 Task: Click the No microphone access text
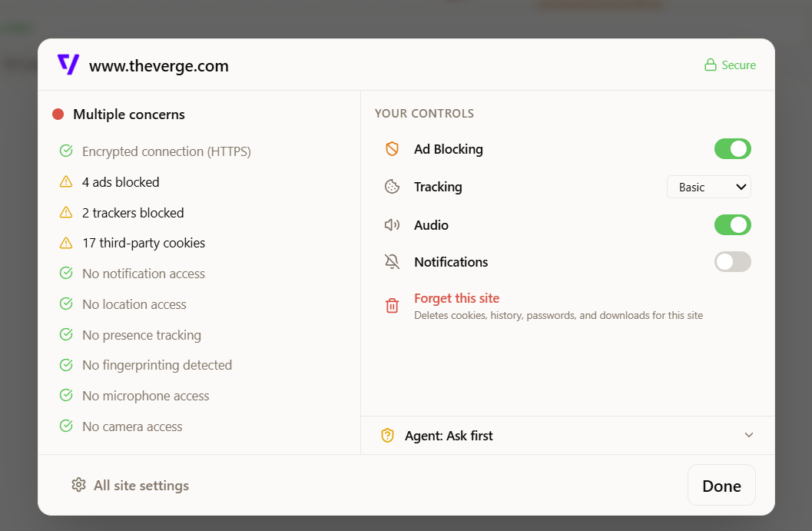(x=146, y=396)
